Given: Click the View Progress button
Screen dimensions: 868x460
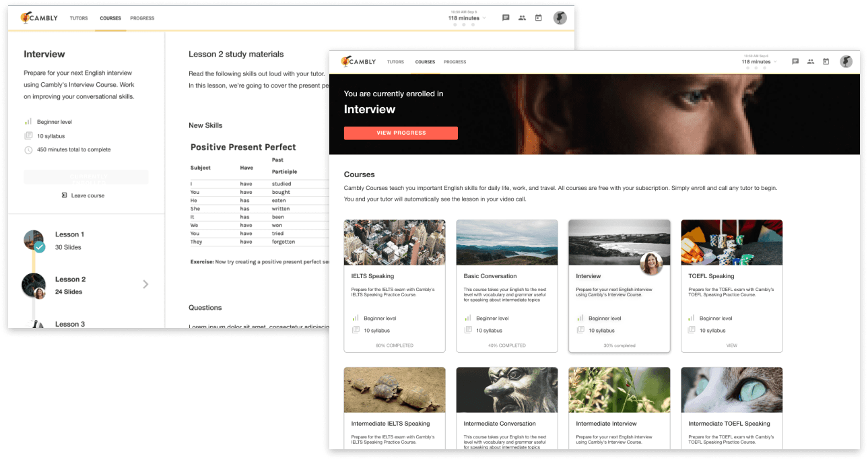Looking at the screenshot, I should coord(401,133).
